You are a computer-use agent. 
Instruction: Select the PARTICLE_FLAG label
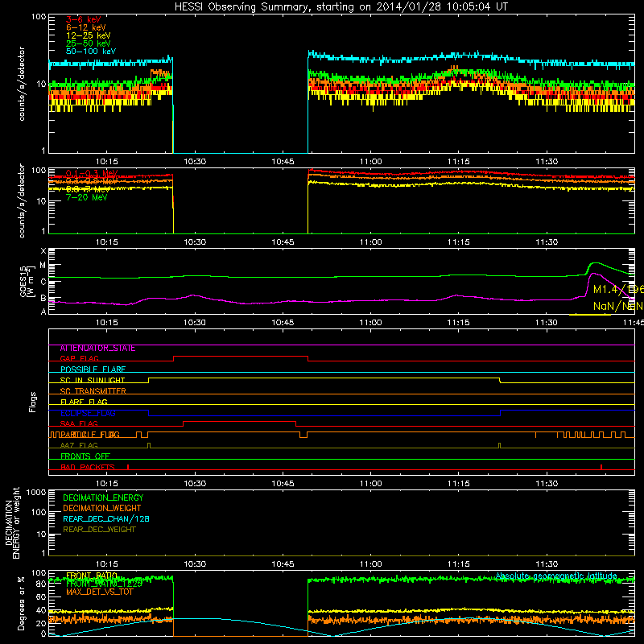(x=90, y=435)
